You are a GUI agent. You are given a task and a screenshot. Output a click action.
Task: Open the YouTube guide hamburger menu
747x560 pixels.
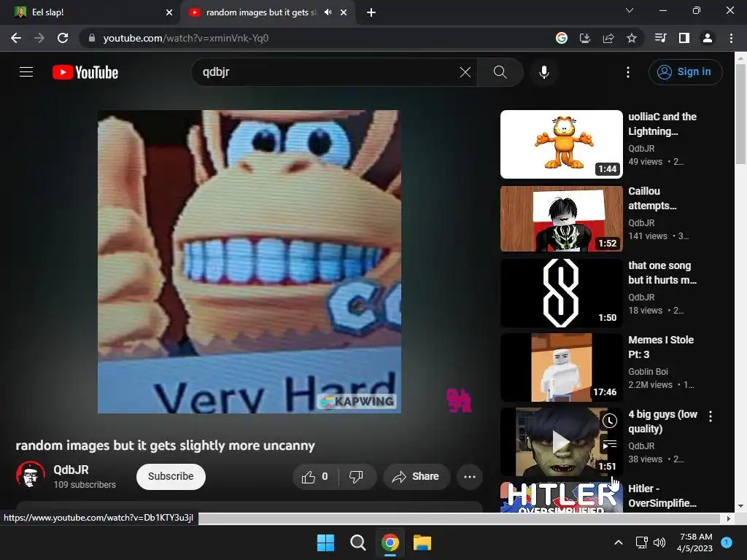click(x=26, y=72)
